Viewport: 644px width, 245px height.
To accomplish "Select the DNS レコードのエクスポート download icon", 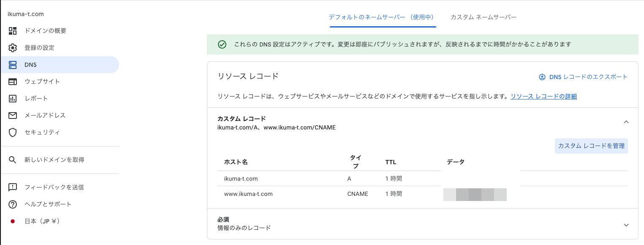I will 541,77.
